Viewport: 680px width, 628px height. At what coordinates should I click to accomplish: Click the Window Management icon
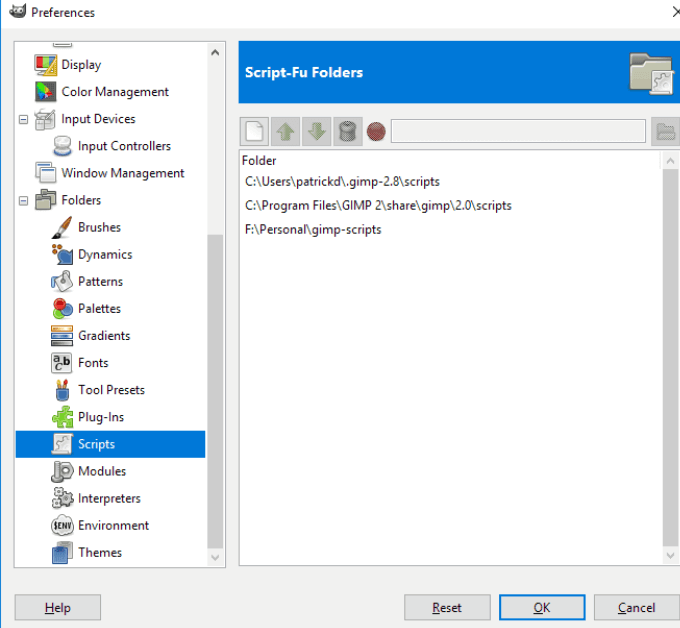[x=46, y=173]
